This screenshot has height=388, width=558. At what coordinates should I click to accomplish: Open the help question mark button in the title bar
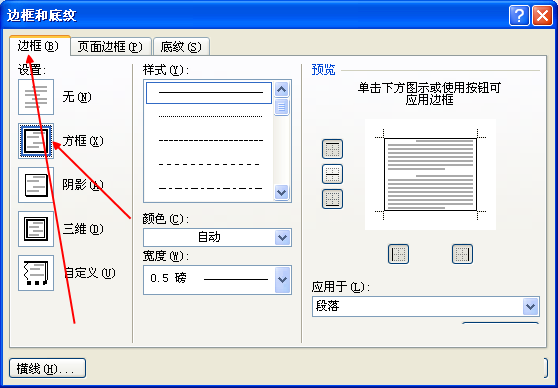[519, 16]
